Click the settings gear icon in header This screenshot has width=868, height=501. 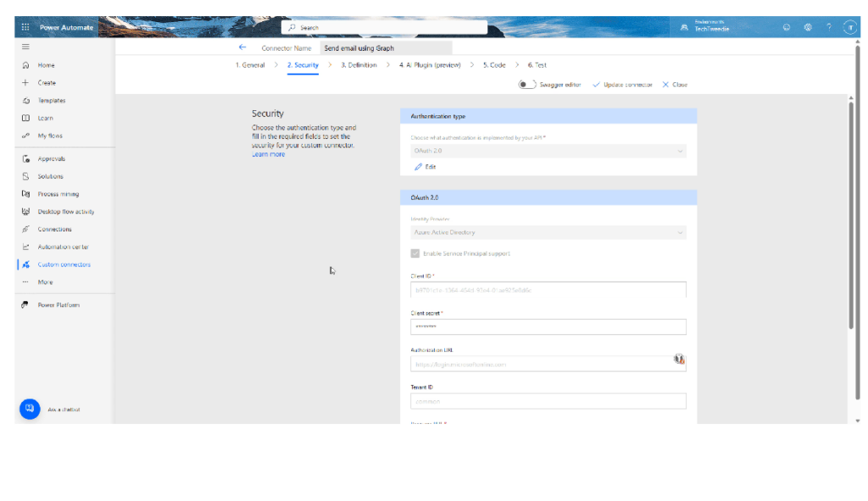pos(808,27)
